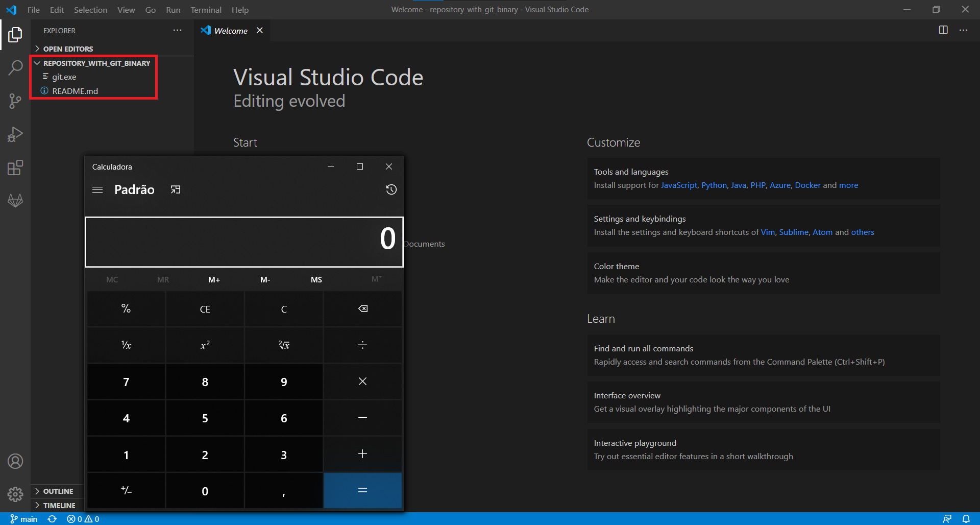980x525 pixels.
Task: Expand the OUTLINE section
Action: coord(58,491)
